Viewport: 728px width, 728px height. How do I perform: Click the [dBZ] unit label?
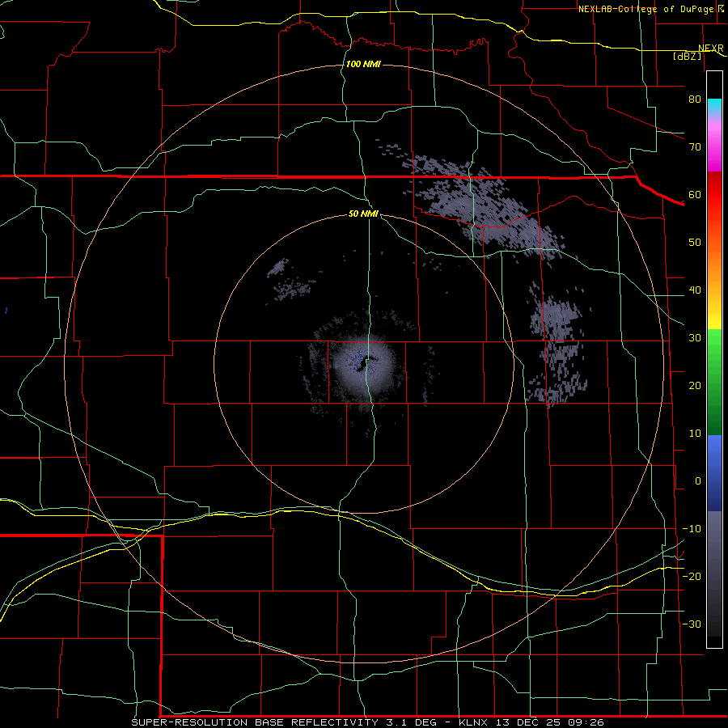pos(687,56)
